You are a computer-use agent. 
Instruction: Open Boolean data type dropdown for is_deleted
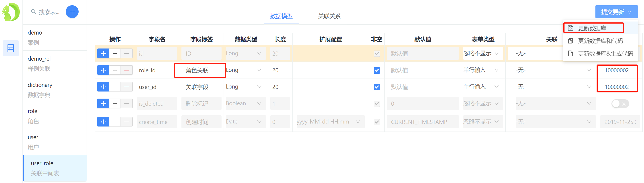click(246, 104)
